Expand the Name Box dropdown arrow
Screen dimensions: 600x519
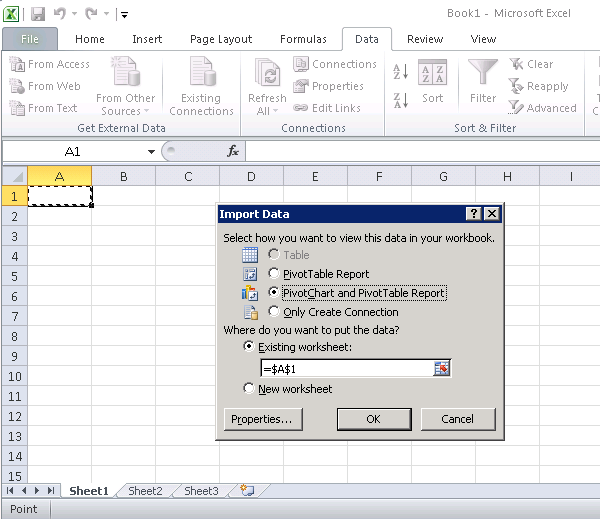pyautogui.click(x=152, y=151)
